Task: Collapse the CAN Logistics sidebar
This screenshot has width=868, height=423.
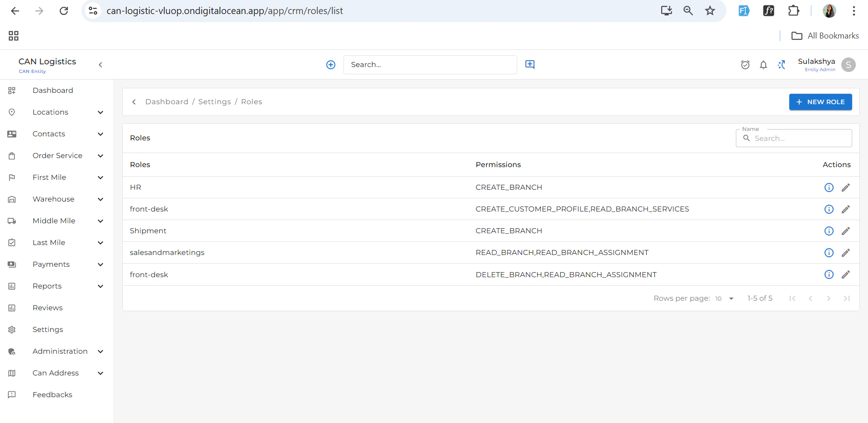Action: [x=100, y=65]
